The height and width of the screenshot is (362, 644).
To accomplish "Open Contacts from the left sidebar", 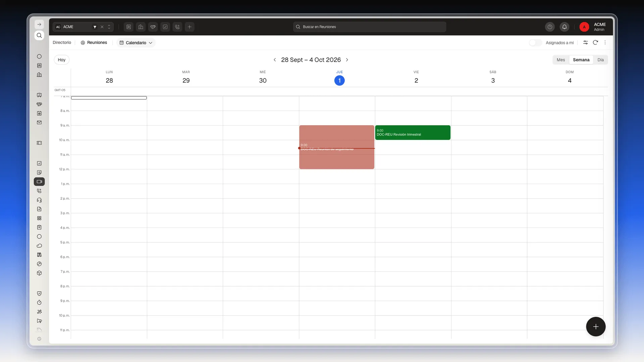I will [39, 66].
